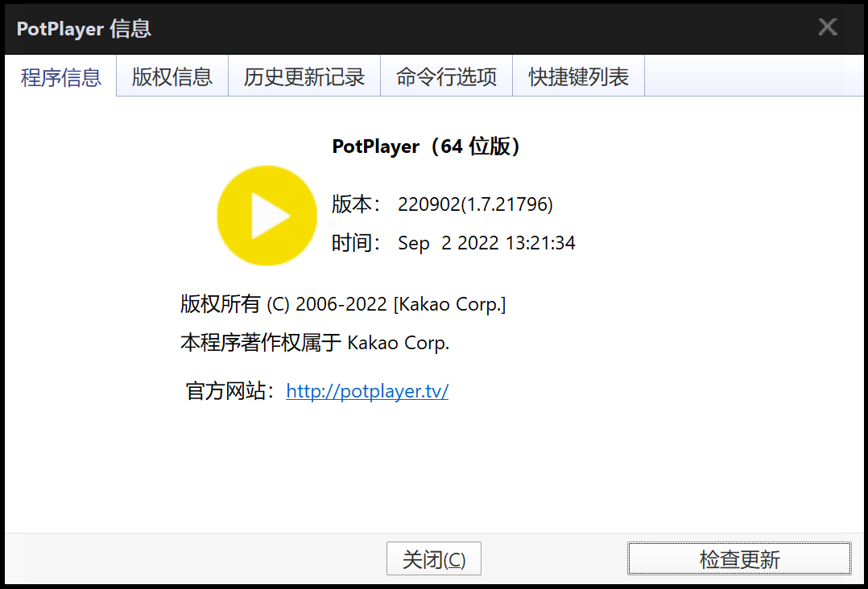The image size is (868, 589).
Task: Show the 快捷键列表 tab
Action: pyautogui.click(x=578, y=77)
